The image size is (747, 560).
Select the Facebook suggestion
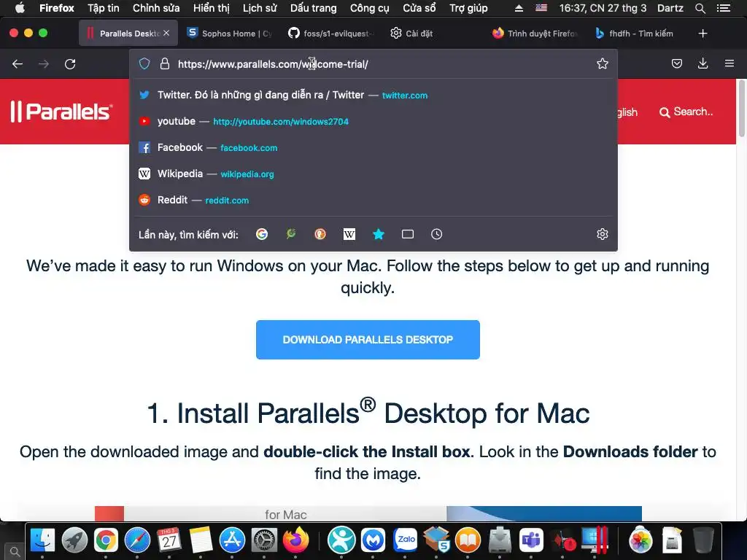pos(373,147)
